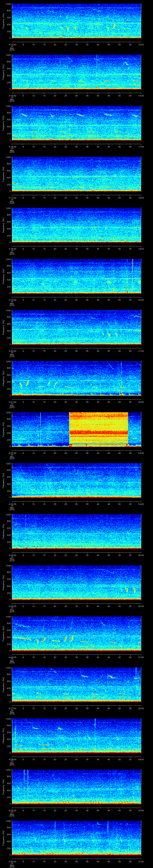The image size is (153, 868).
Task: Click 'Frequency (Hz)' axis title of the 4:30:00 spectrogram
Action: tap(3, 838)
